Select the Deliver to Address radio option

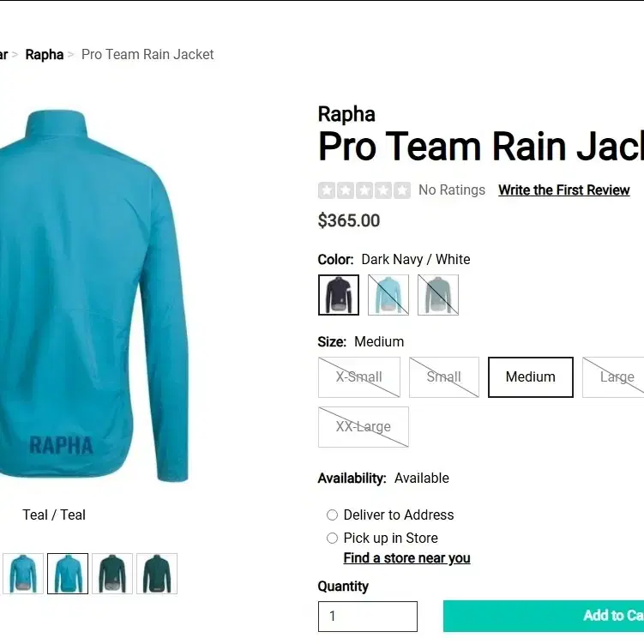(332, 515)
